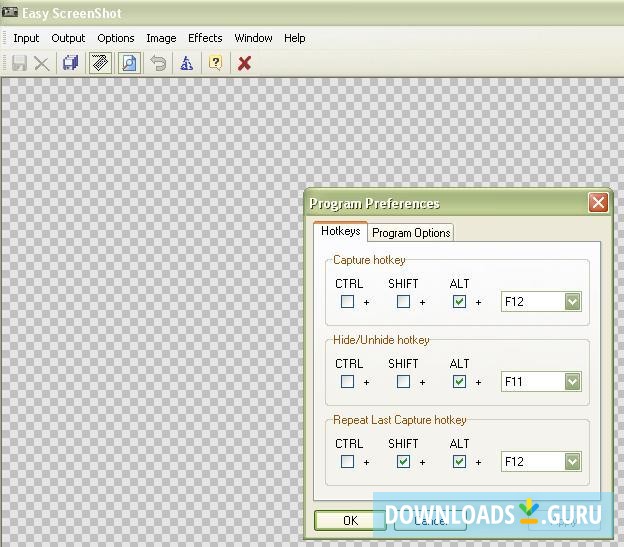Toggle the magnifier preview toolbar icon
624x547 pixels.
tap(129, 63)
